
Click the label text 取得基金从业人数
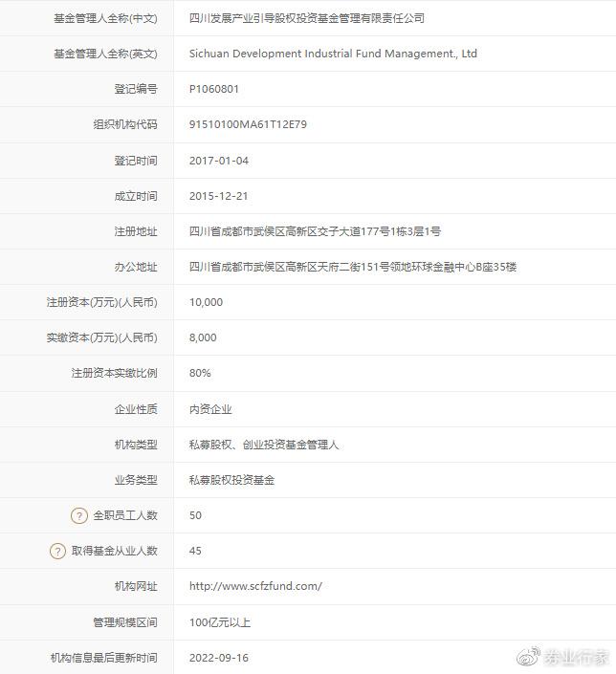coord(115,551)
